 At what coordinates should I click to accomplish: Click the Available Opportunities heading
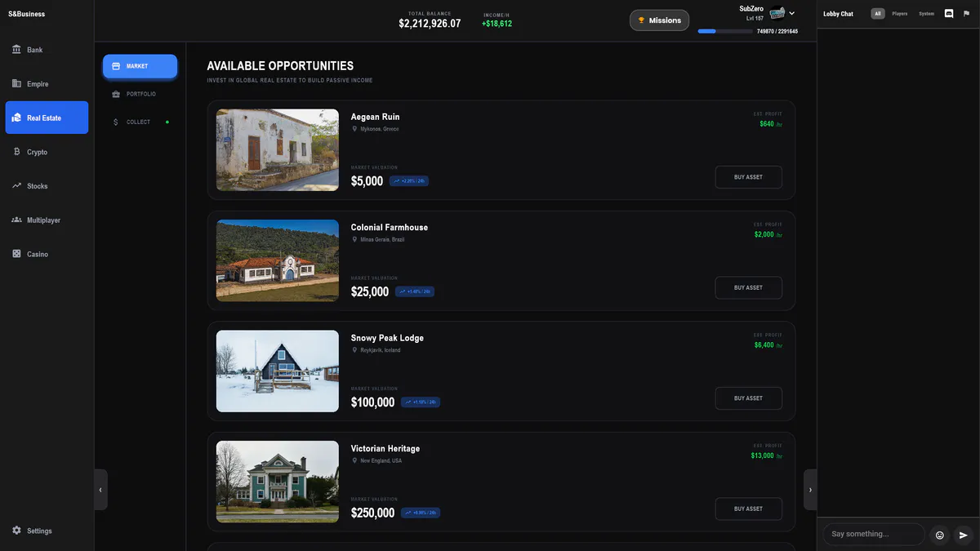click(x=280, y=66)
